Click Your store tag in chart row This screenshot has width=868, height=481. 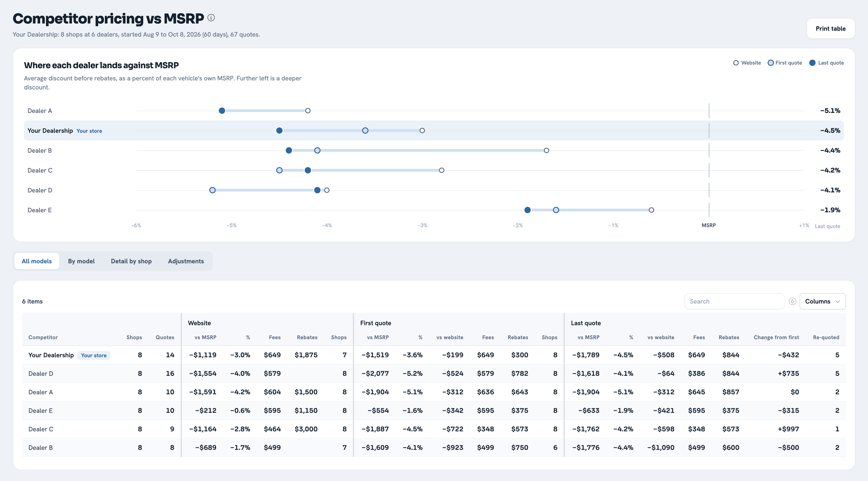(x=89, y=131)
